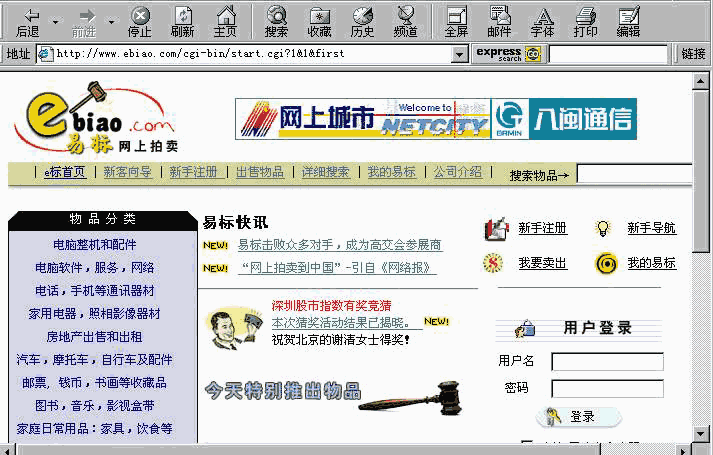This screenshot has height=455, width=713.
Task: Print the page with the 打印 button
Action: tap(585, 21)
